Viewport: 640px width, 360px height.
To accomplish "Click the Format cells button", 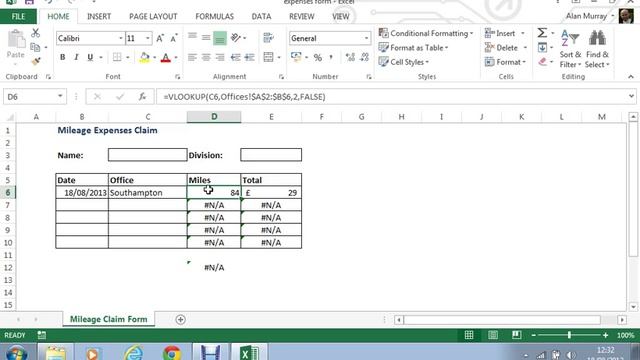I will click(505, 62).
